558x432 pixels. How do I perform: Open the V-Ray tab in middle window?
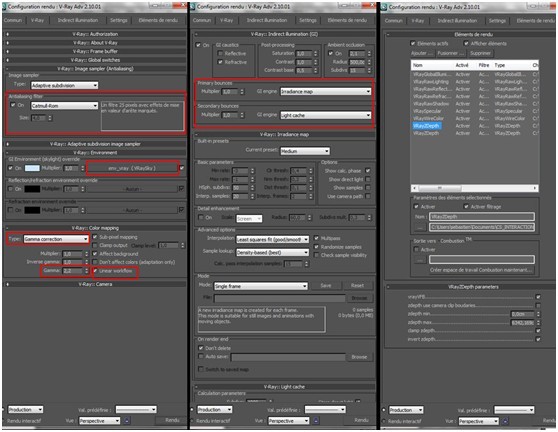pyautogui.click(x=227, y=20)
